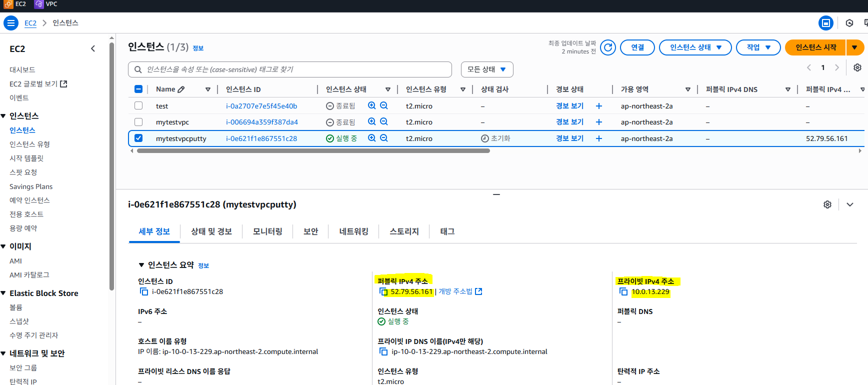
Task: Switch to the 모니터링 tab
Action: (267, 231)
